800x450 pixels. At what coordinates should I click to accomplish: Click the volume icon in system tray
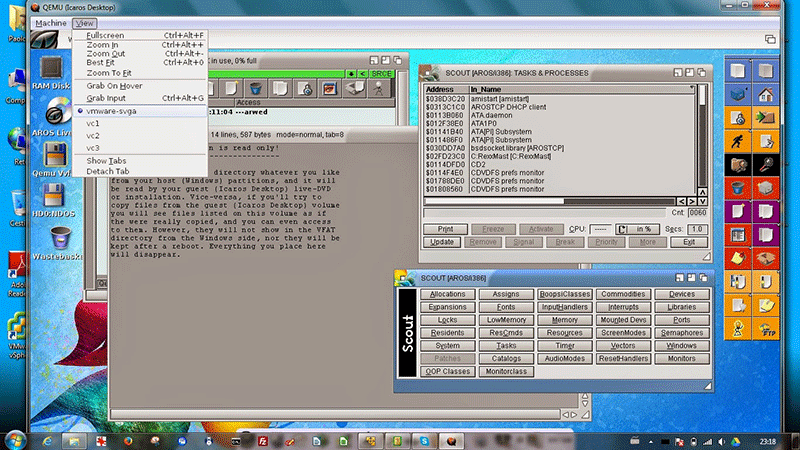pos(721,442)
